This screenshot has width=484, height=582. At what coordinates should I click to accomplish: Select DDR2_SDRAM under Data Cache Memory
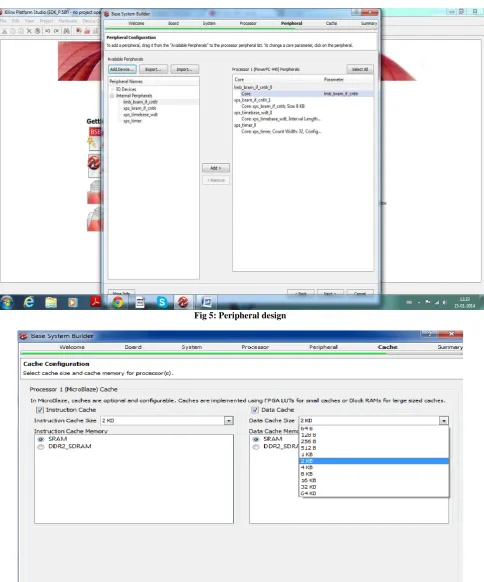256,447
